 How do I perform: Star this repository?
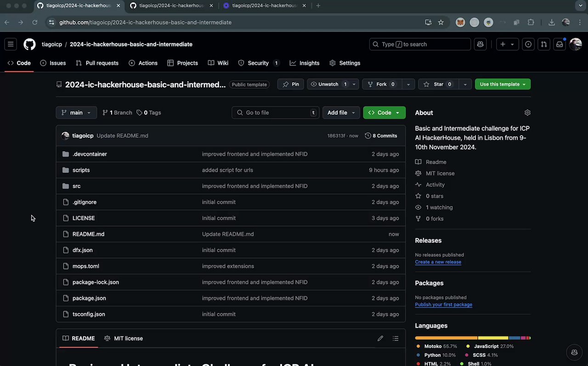click(439, 84)
